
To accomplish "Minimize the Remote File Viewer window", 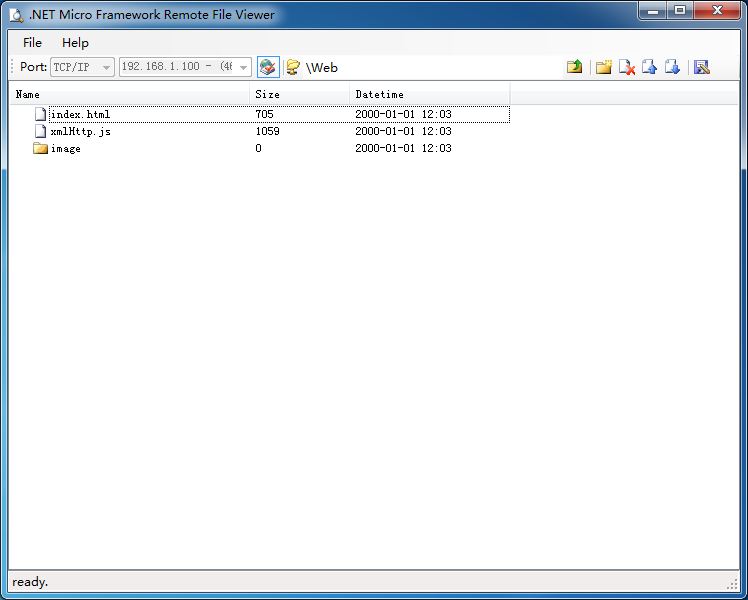I will coord(653,10).
